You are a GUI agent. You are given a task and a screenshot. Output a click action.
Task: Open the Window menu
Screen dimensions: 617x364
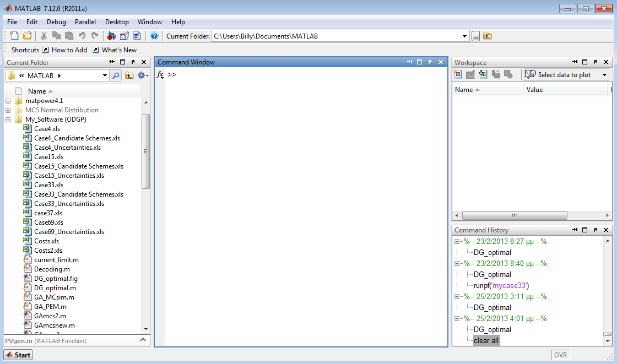click(149, 22)
